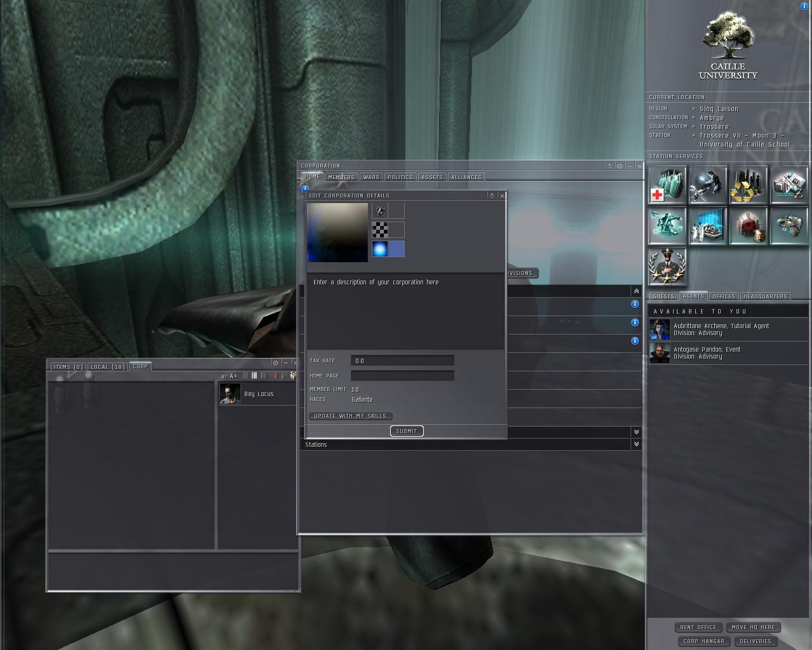Image resolution: width=812 pixels, height=650 pixels.
Task: Click the middle info icon in Corporation list
Action: click(x=634, y=322)
